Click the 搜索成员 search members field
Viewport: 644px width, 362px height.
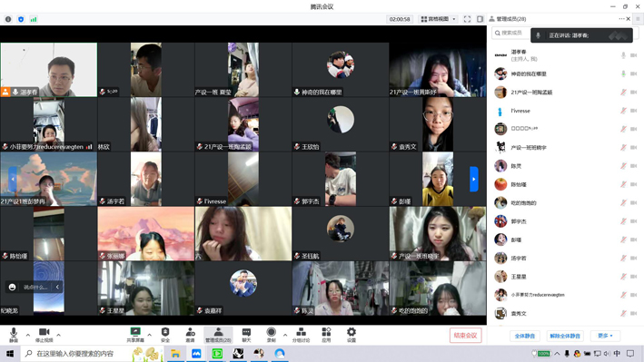tap(510, 33)
